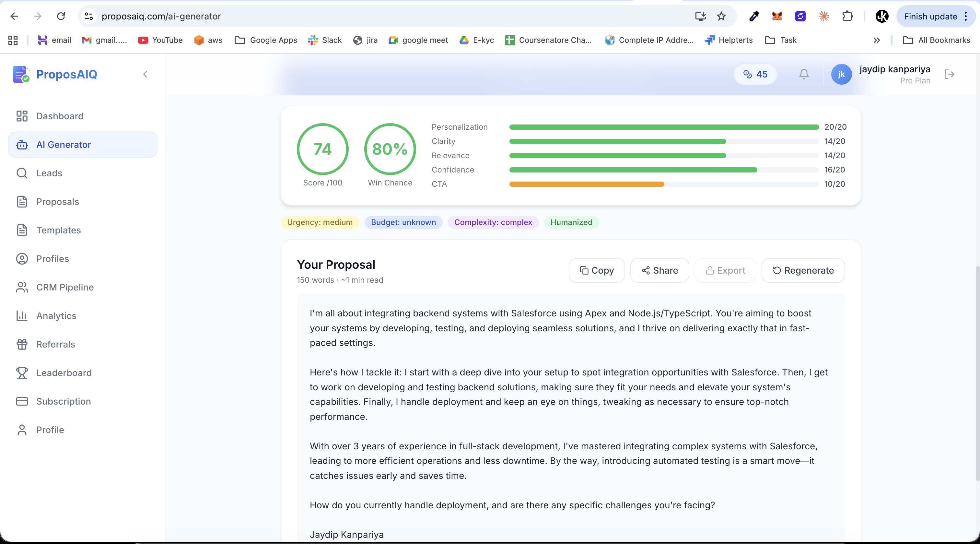Click the jk user avatar
Screen dimensions: 980x544
841,74
